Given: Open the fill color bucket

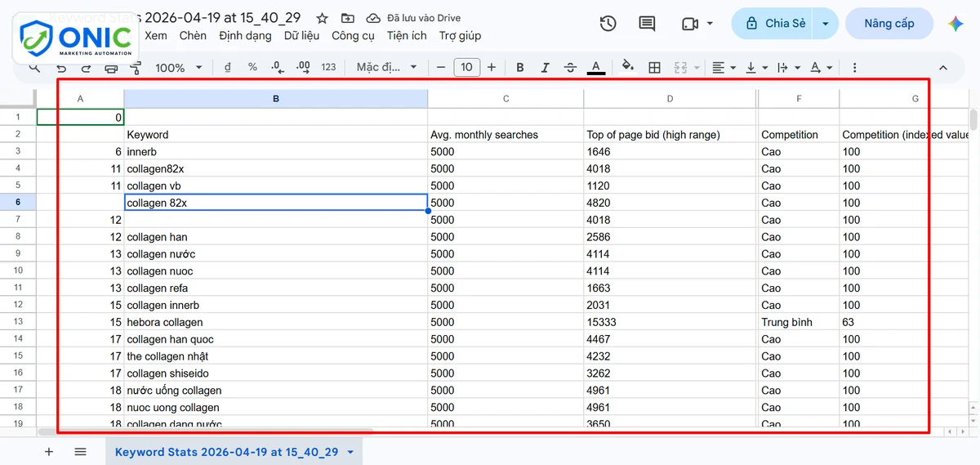Looking at the screenshot, I should pos(628,68).
